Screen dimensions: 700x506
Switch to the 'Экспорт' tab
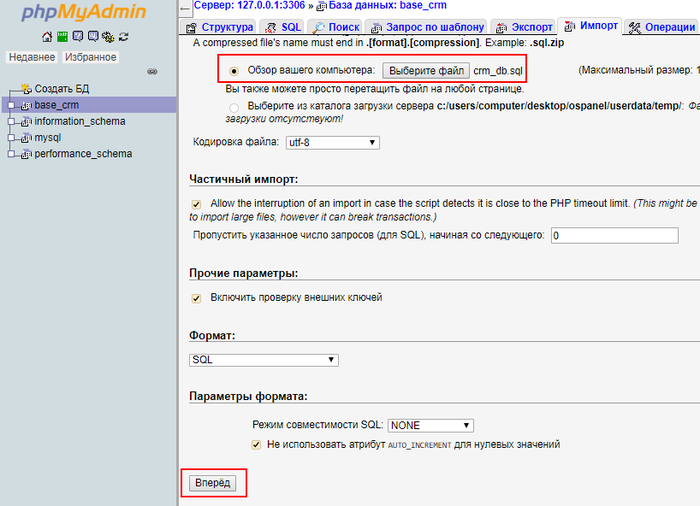click(523, 27)
